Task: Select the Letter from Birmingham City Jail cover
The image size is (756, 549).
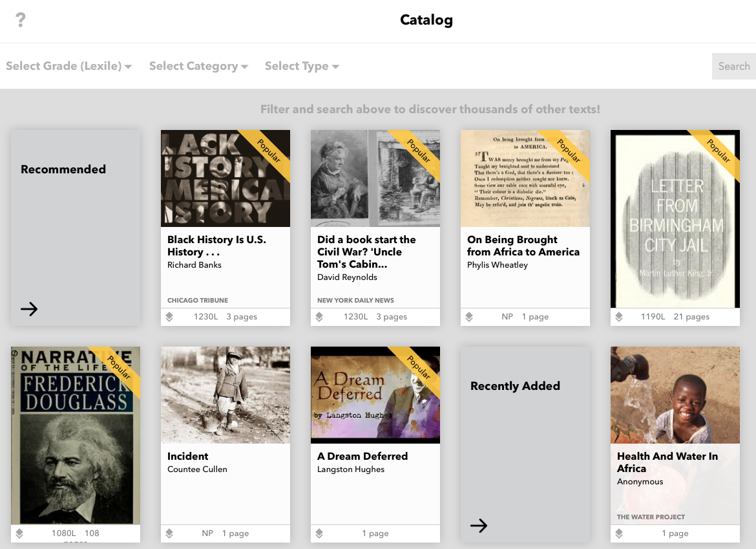Action: pyautogui.click(x=675, y=220)
